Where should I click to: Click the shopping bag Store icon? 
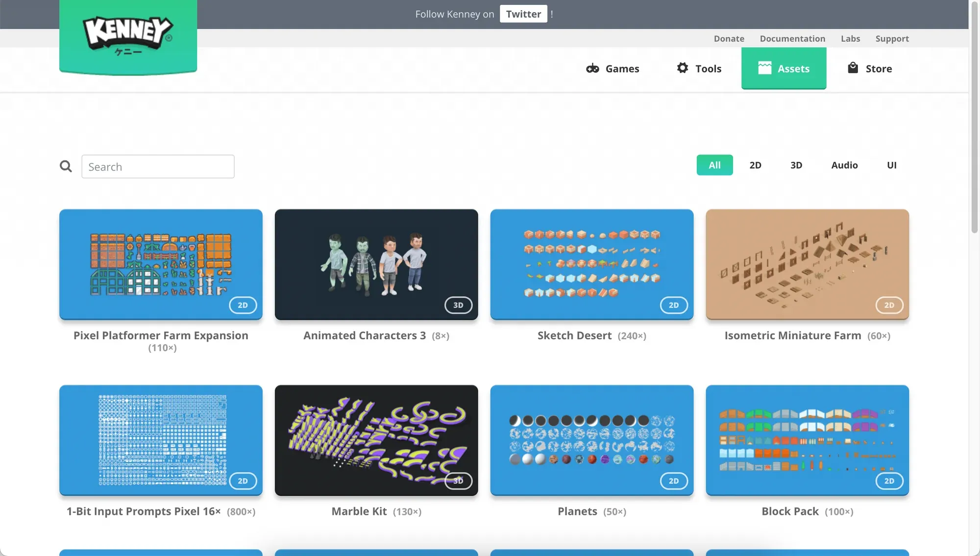(853, 68)
